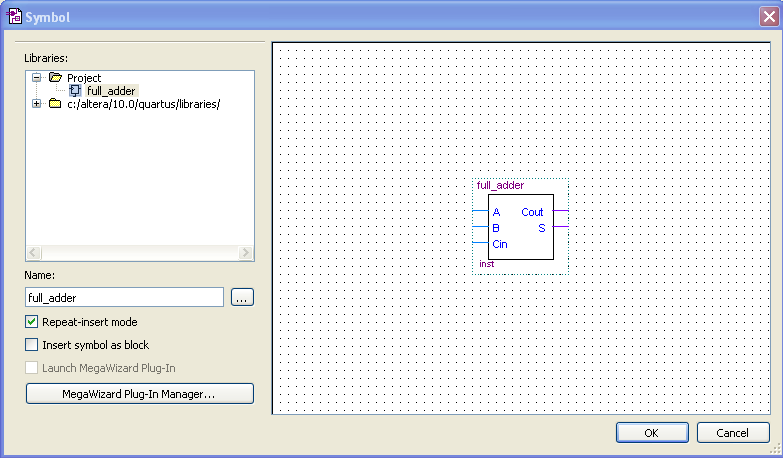Click the libraries list left scroll arrow
This screenshot has width=783, height=458.
(33, 253)
